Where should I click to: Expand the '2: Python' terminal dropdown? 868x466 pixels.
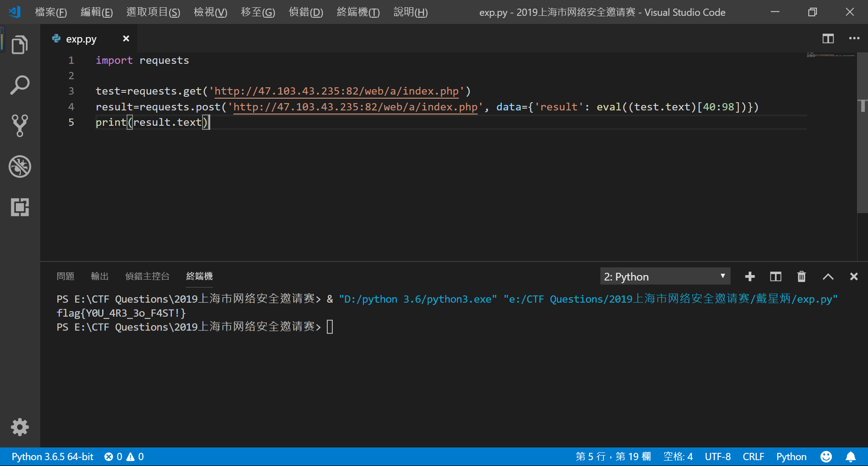pyautogui.click(x=665, y=276)
